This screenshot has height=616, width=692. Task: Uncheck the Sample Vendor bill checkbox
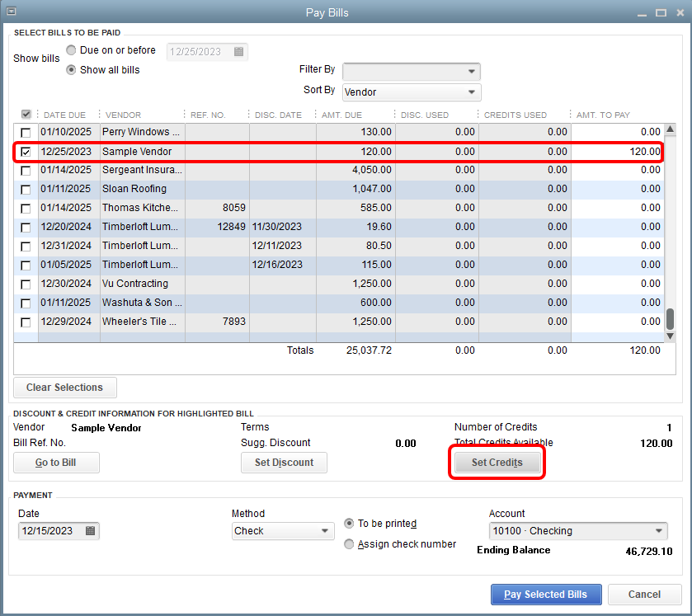pos(26,152)
